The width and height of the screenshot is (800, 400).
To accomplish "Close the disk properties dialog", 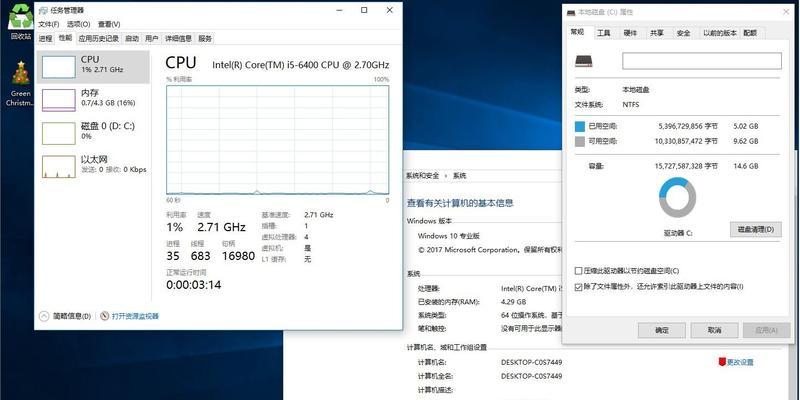I will tap(786, 12).
